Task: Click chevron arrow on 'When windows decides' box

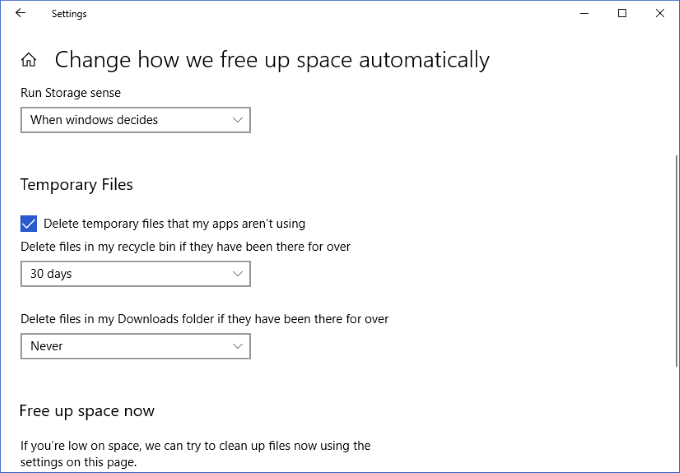Action: click(237, 120)
